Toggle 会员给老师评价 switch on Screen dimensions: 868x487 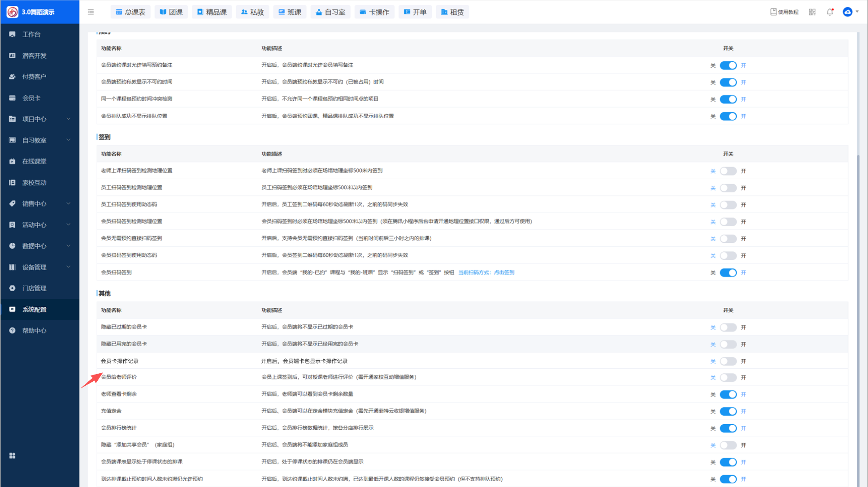pyautogui.click(x=728, y=378)
